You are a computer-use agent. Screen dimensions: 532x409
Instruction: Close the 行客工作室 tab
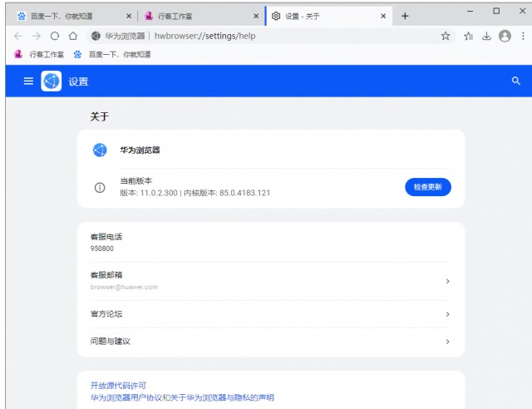click(256, 16)
